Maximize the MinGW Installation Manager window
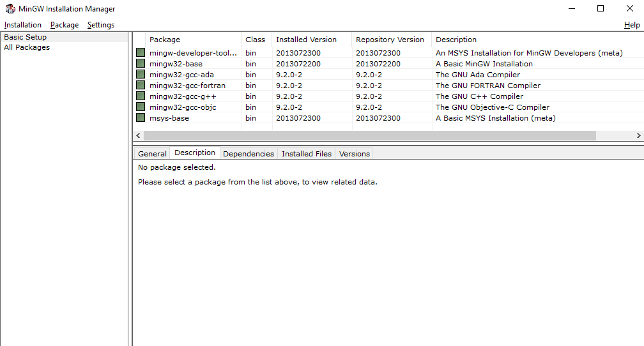 pyautogui.click(x=601, y=9)
